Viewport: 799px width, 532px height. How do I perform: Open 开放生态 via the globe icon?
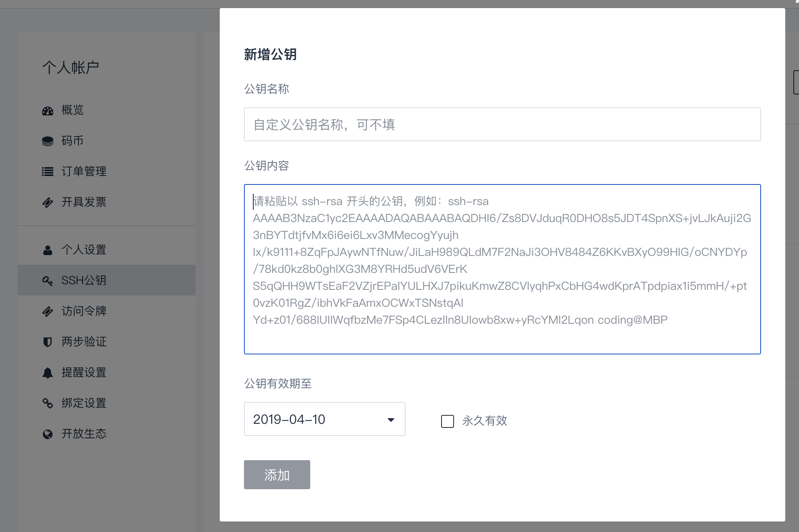[x=47, y=434]
